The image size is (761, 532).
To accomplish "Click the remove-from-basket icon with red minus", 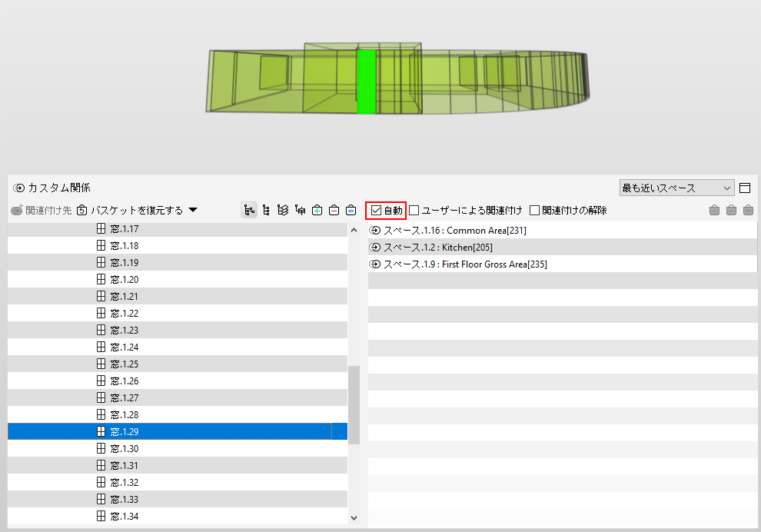I will coord(334,210).
